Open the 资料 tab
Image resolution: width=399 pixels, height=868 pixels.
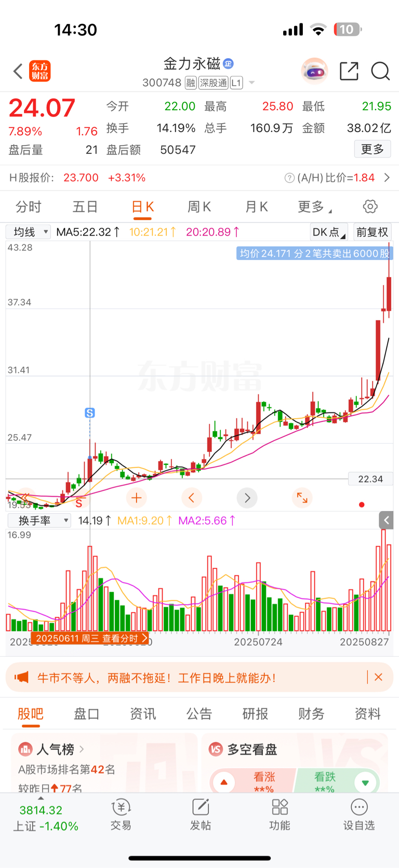coord(367,714)
